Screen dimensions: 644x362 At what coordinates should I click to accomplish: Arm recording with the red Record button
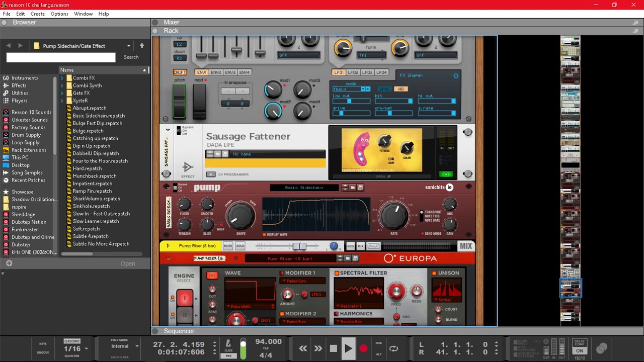coord(363,348)
